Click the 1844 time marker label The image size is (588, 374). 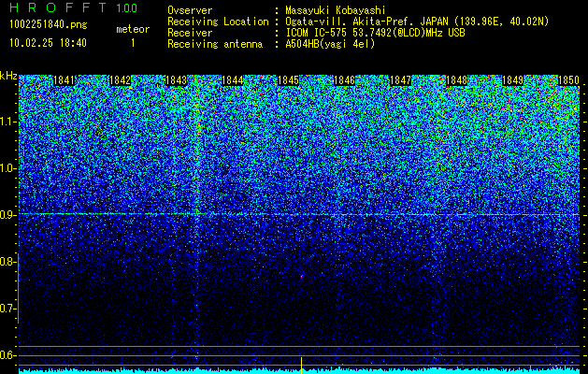coord(232,80)
